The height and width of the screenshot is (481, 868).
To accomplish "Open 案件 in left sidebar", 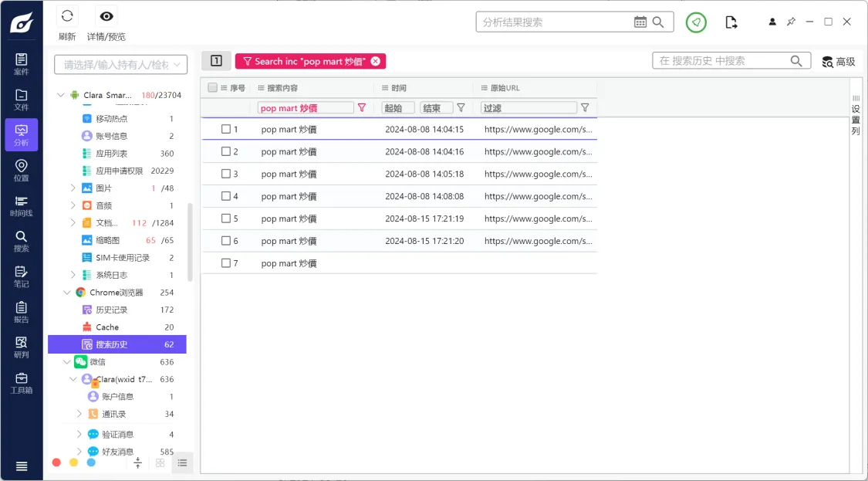I will pos(21,64).
